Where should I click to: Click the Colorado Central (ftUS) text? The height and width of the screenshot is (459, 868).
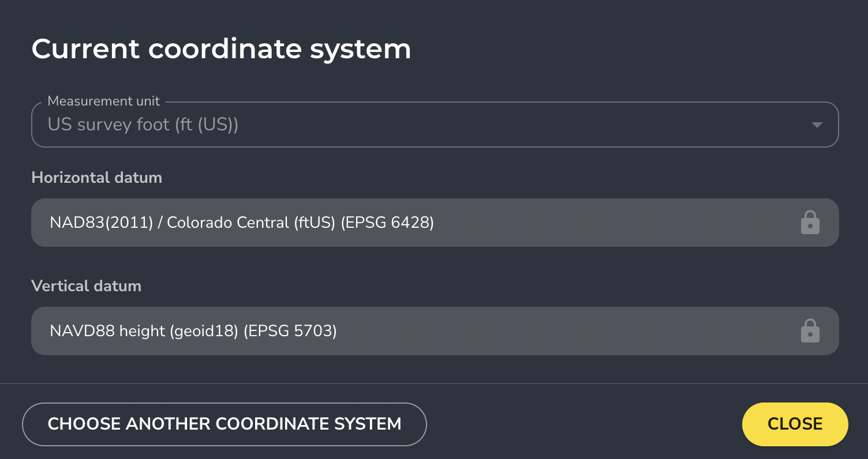[251, 223]
